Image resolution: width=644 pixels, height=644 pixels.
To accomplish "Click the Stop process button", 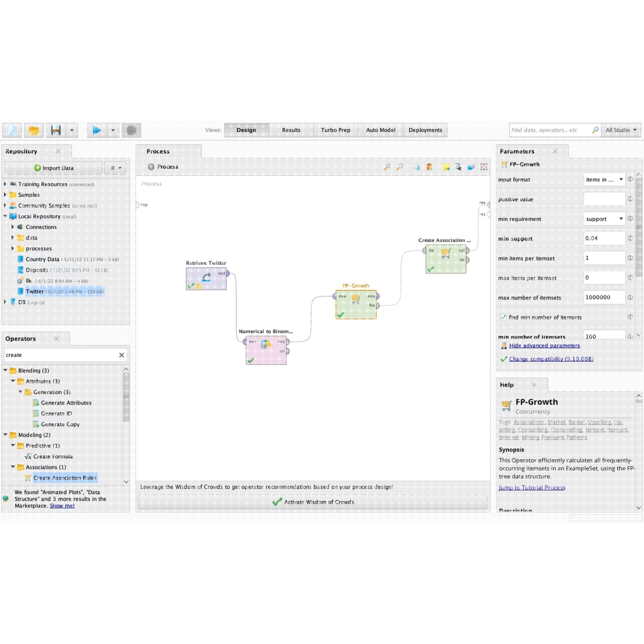I will tap(131, 130).
